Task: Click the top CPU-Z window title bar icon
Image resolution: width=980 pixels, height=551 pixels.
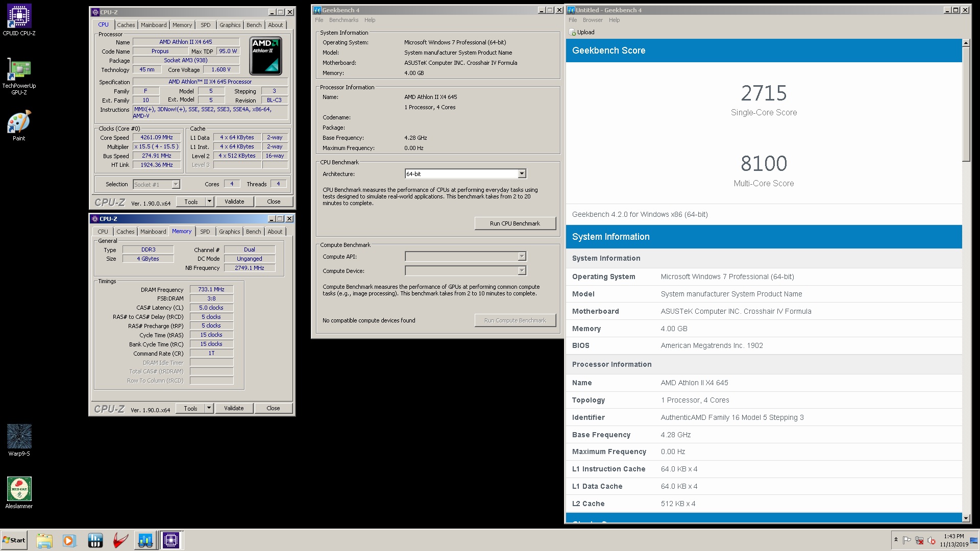Action: coord(95,12)
